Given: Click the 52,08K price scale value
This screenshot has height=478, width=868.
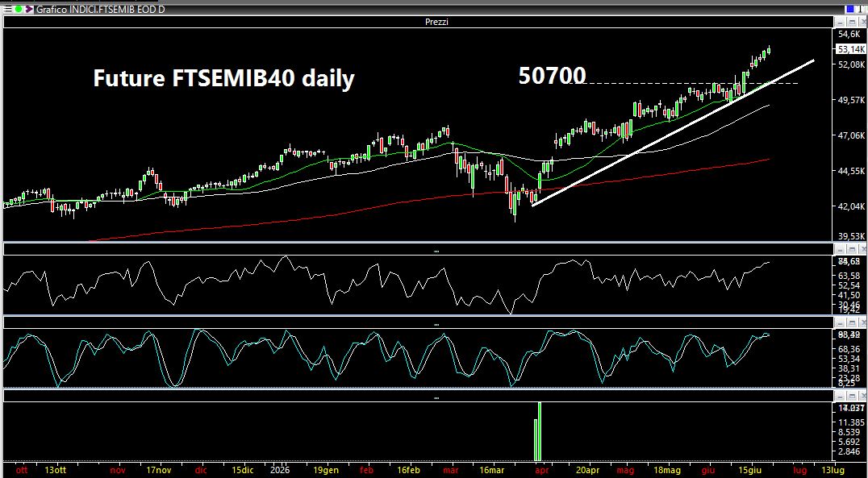Looking at the screenshot, I should [851, 64].
